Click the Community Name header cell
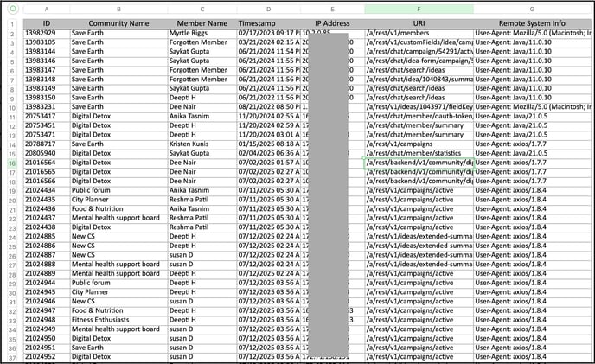 [x=118, y=23]
